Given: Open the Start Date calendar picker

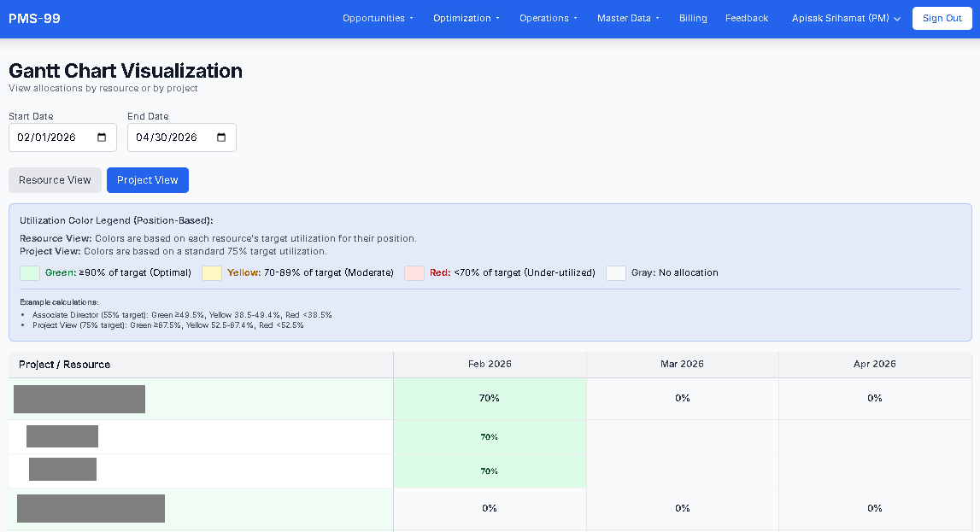Looking at the screenshot, I should (104, 137).
